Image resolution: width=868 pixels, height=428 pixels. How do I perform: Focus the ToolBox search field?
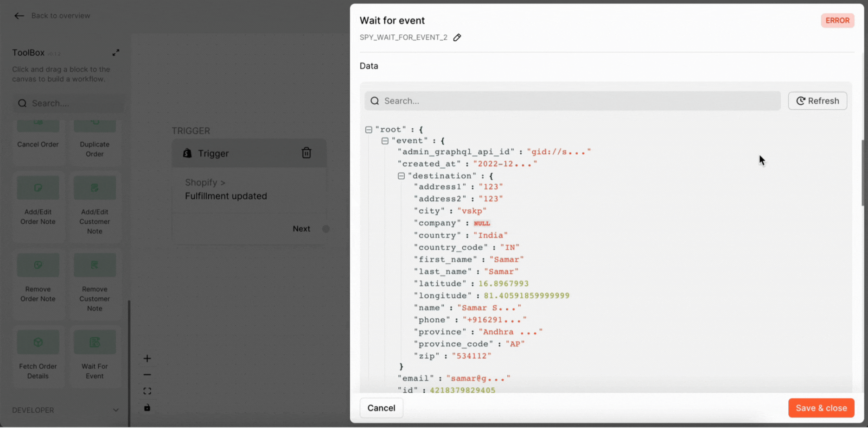click(68, 103)
